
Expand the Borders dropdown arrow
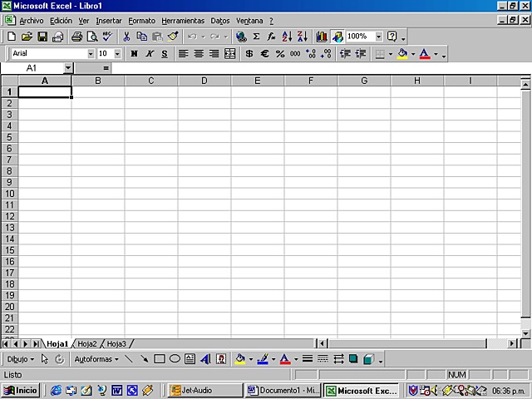(391, 53)
